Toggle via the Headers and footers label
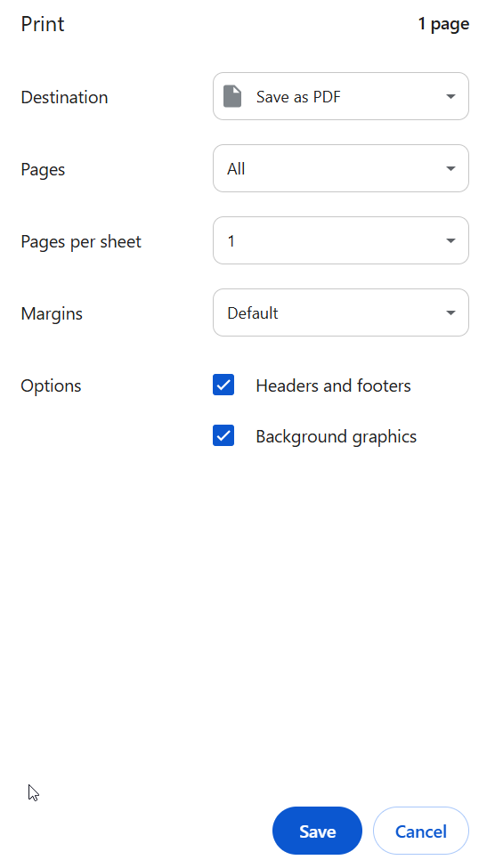Screen dimensions: 495x868 pos(333,385)
